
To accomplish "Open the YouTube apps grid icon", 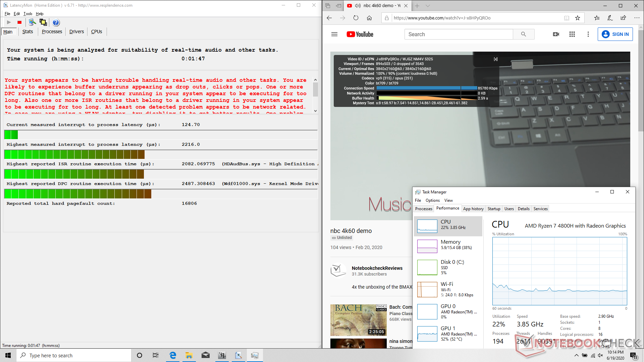I will (572, 34).
